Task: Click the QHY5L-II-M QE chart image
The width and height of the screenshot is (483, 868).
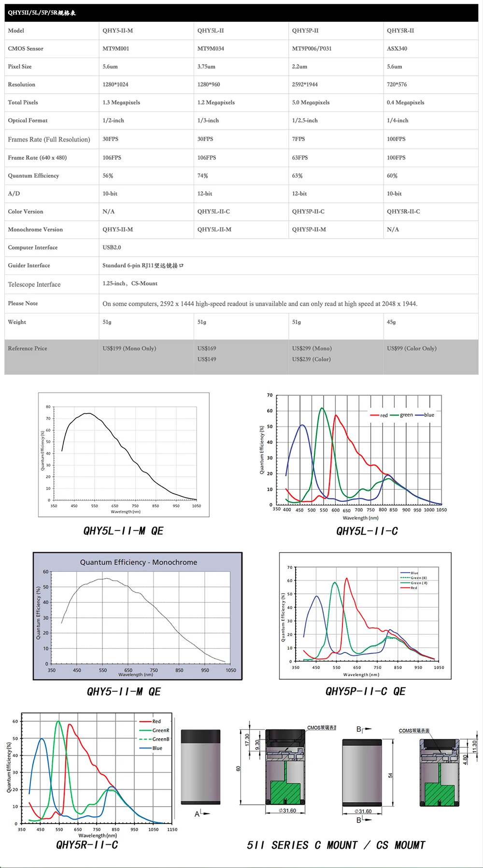Action: click(x=124, y=455)
